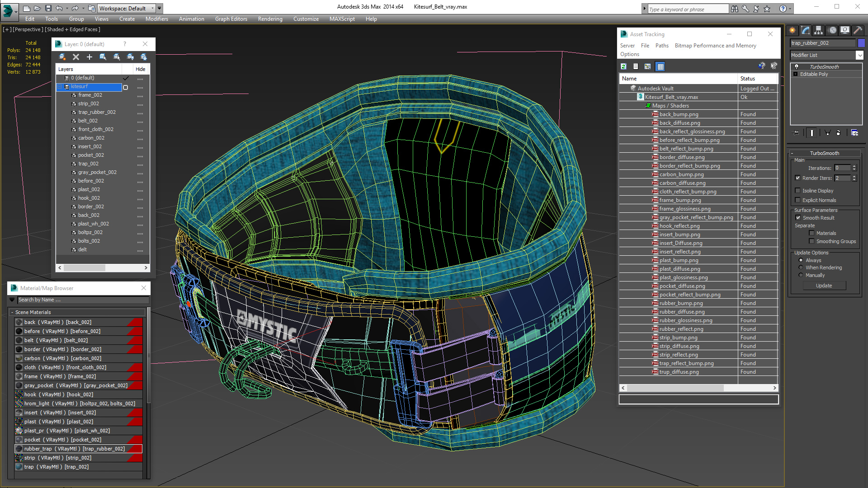
Task: Open the Utilities hammer command panel tab
Action: pyautogui.click(x=858, y=30)
